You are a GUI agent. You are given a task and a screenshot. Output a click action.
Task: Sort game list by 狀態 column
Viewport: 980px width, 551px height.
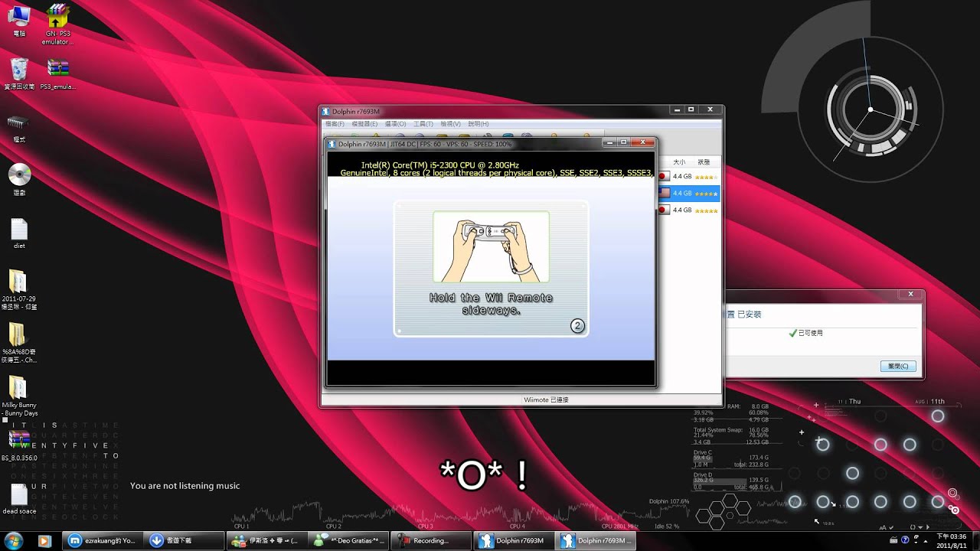704,162
